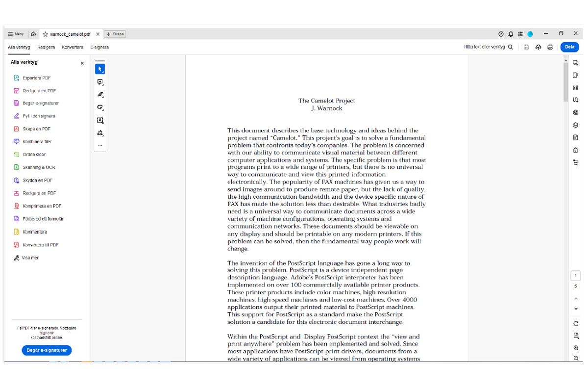Image resolution: width=588 pixels, height=390 pixels.
Task: Click the blue Begär e-signaturer promo button
Action: click(x=47, y=350)
